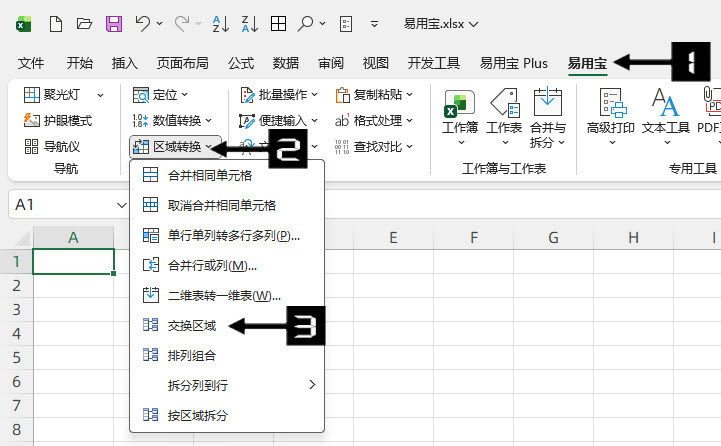
Task: Select 交换区域 from the menu
Action: point(191,325)
